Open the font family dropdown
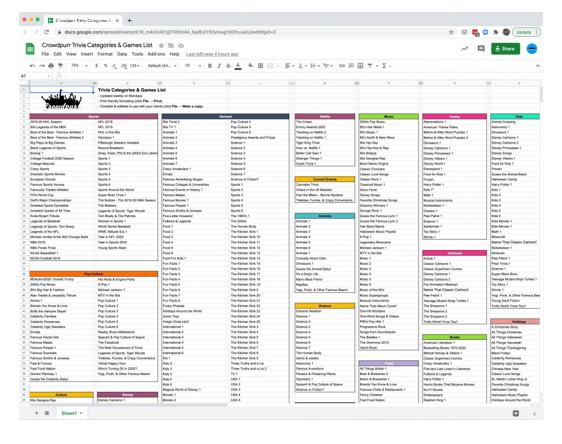562x444 pixels. click(x=162, y=66)
